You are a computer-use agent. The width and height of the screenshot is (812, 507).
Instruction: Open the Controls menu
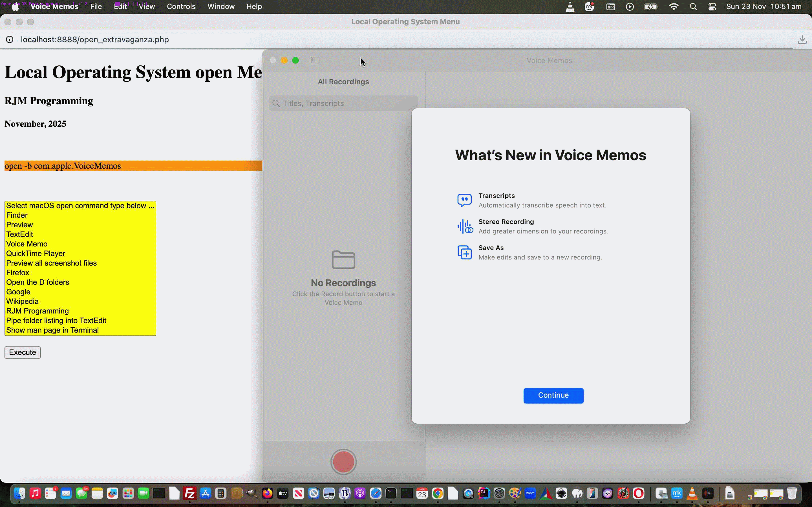pos(181,7)
